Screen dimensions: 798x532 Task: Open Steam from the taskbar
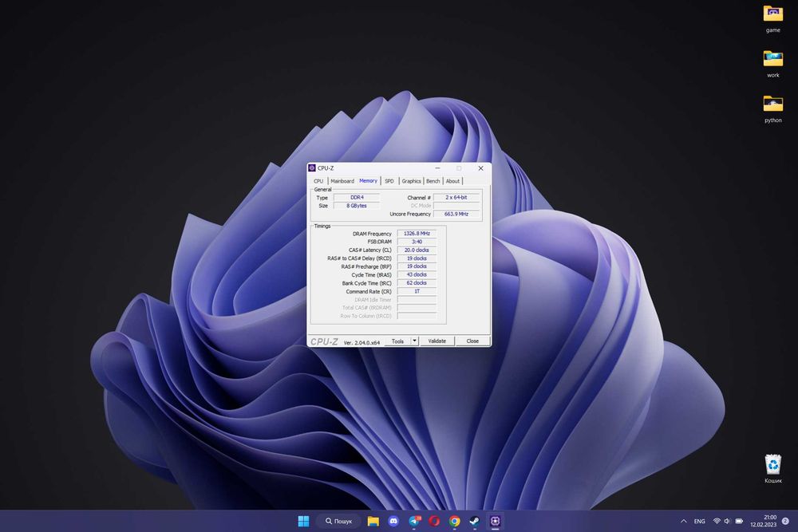pyautogui.click(x=475, y=521)
